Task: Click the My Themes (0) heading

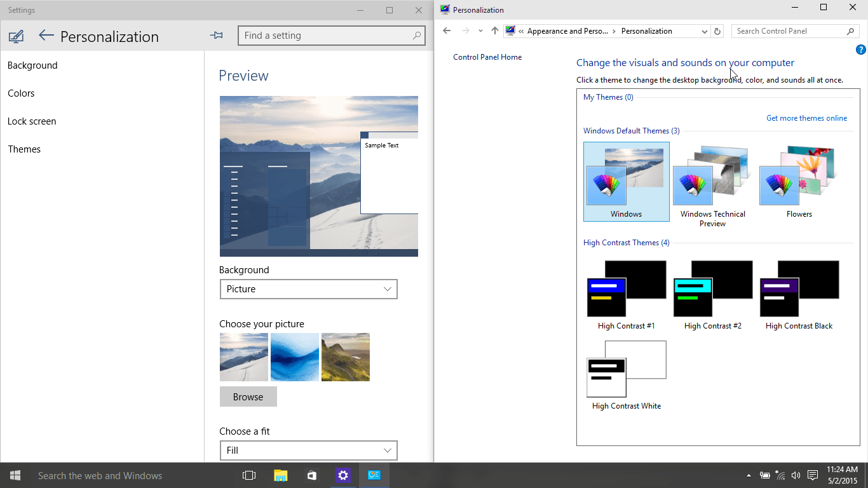Action: coord(608,97)
